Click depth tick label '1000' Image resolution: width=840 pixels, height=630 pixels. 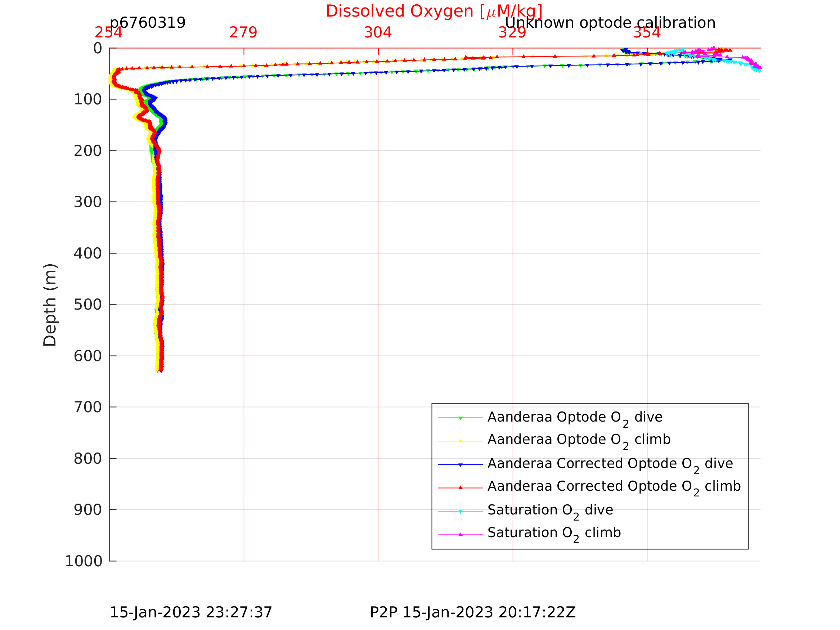(x=84, y=561)
